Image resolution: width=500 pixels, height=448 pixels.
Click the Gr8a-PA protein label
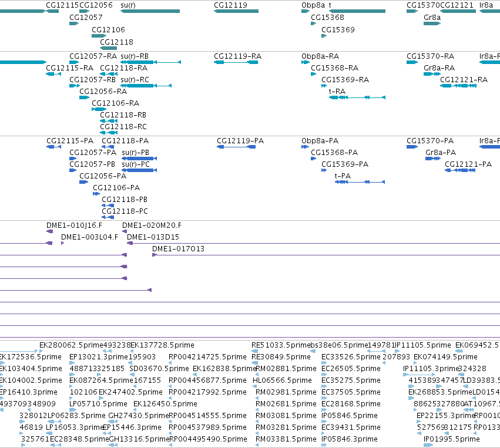(x=441, y=153)
